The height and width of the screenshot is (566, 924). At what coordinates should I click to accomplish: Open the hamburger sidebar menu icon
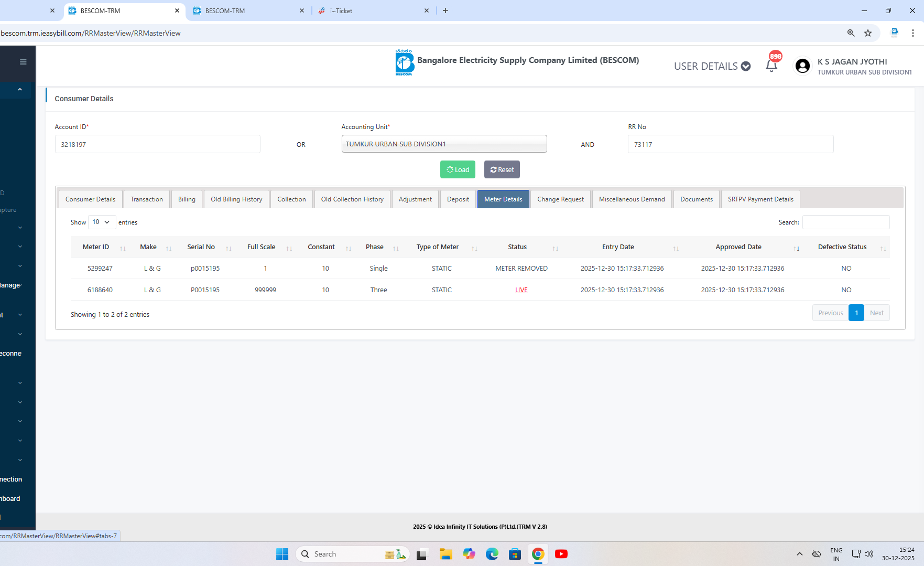pos(23,62)
